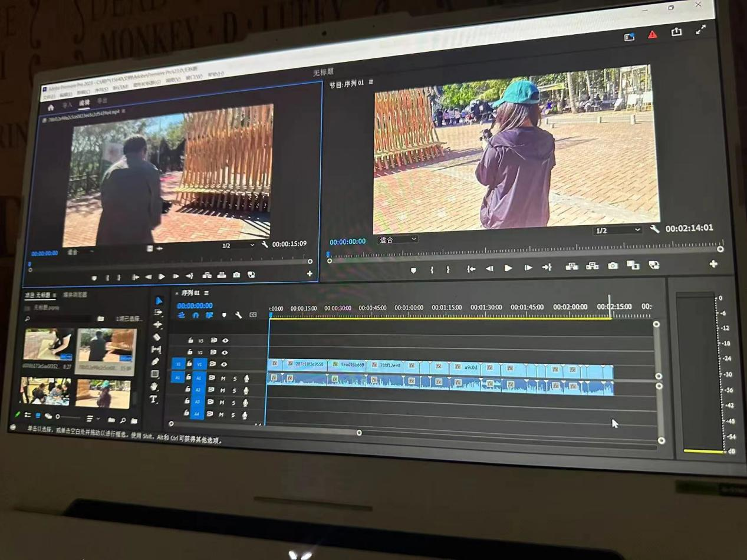
Task: Click the thumbnail zoom slider in Project panel
Action: tap(58, 417)
